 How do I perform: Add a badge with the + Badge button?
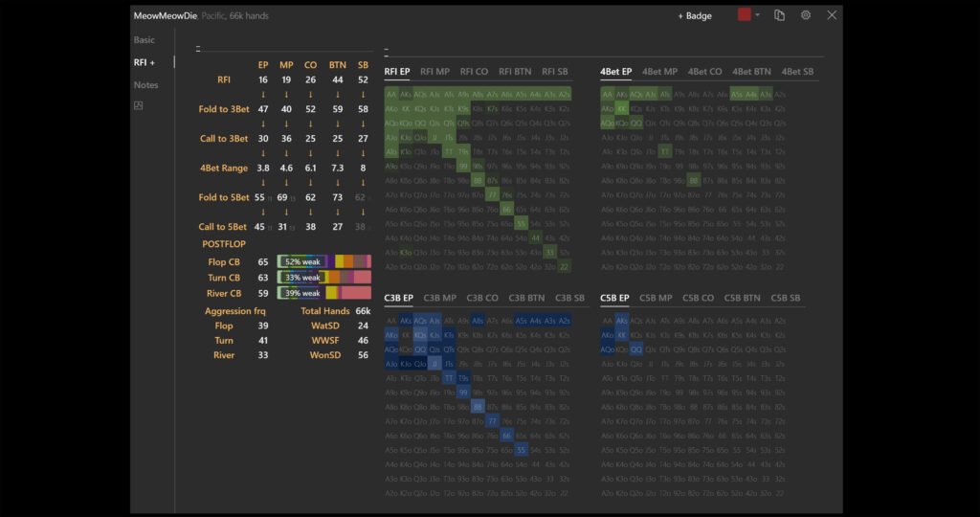(x=695, y=16)
